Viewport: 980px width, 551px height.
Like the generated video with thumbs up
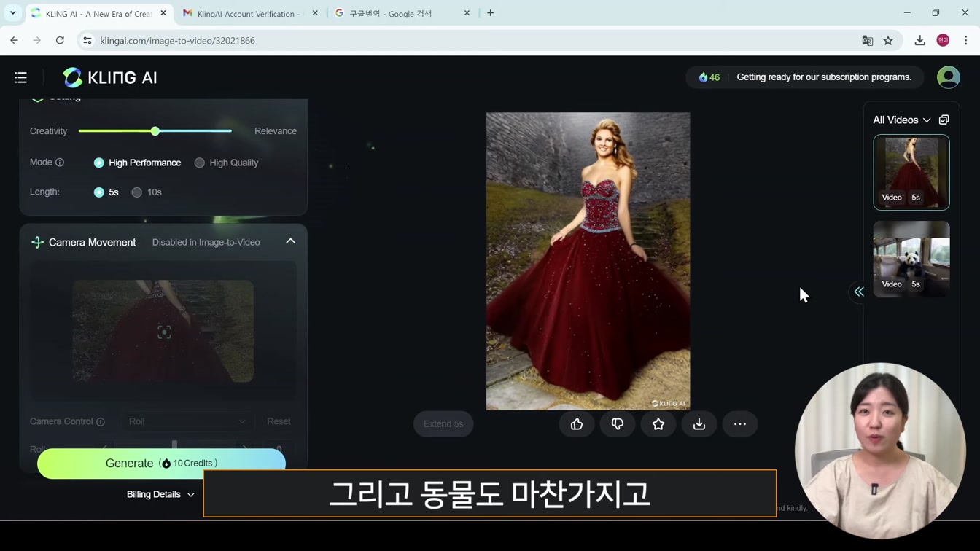577,424
